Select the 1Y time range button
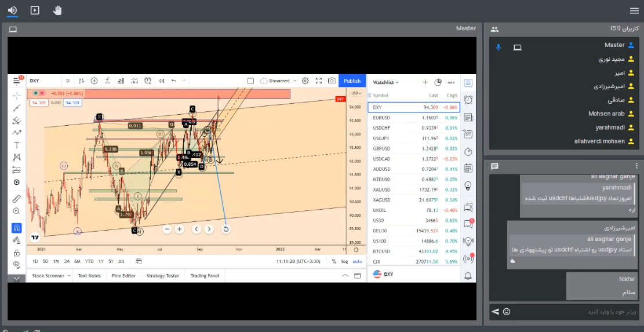The width and height of the screenshot is (644, 332). click(x=101, y=261)
